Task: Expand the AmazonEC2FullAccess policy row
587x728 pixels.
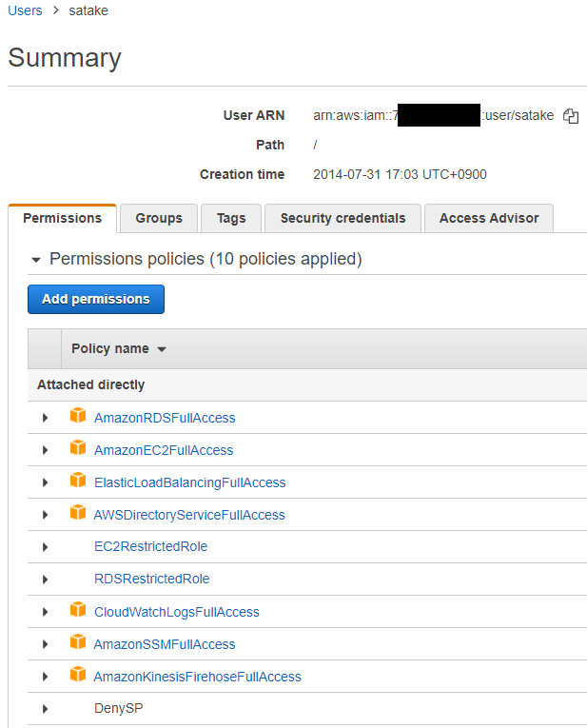Action: click(45, 450)
